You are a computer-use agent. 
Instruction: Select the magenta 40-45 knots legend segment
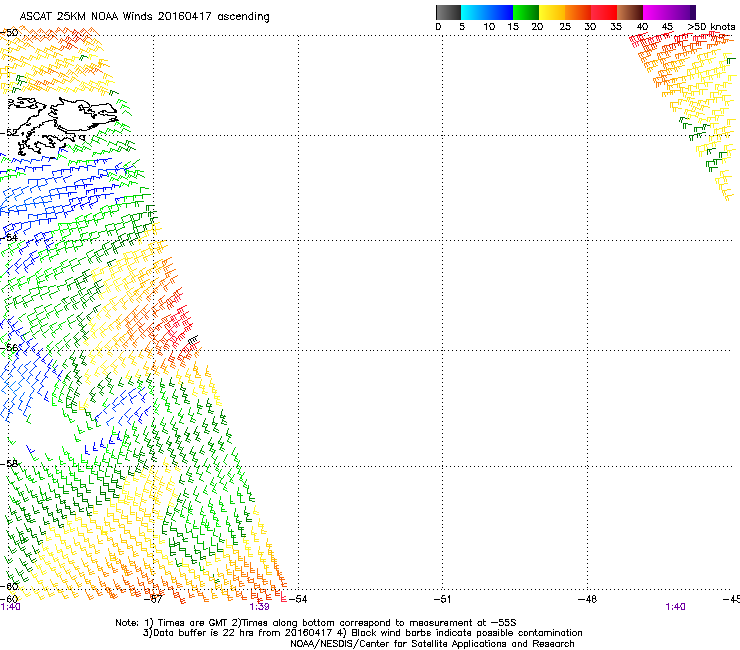pos(656,12)
